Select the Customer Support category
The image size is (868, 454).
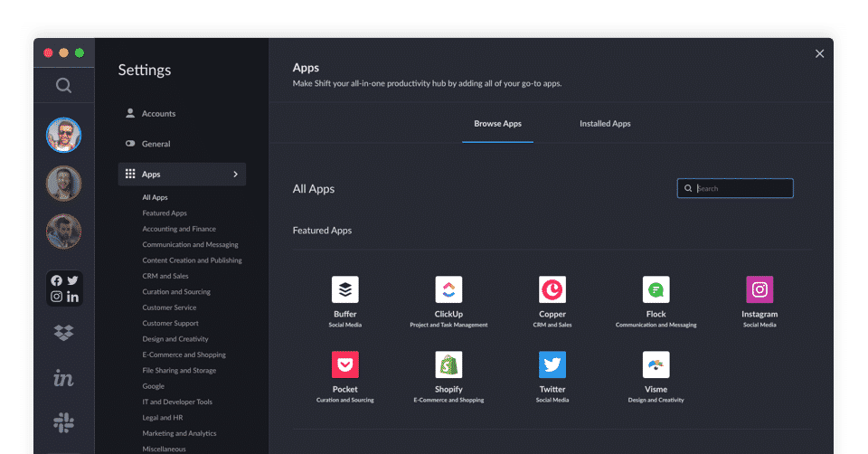pos(170,324)
